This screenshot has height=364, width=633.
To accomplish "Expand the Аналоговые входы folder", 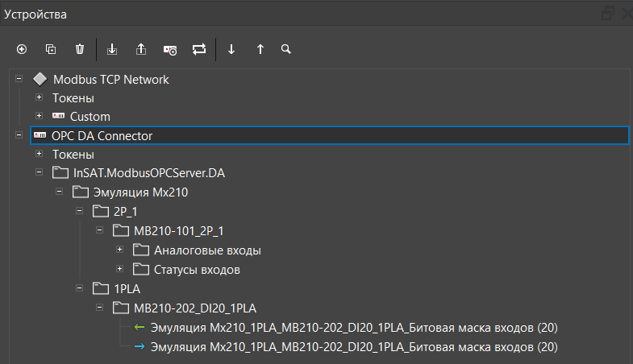I will point(119,250).
